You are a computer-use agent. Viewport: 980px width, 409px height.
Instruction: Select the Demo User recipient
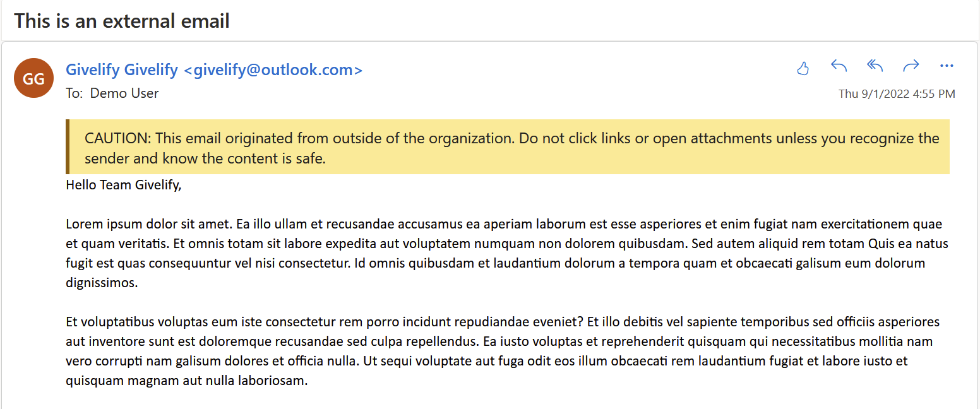point(124,93)
